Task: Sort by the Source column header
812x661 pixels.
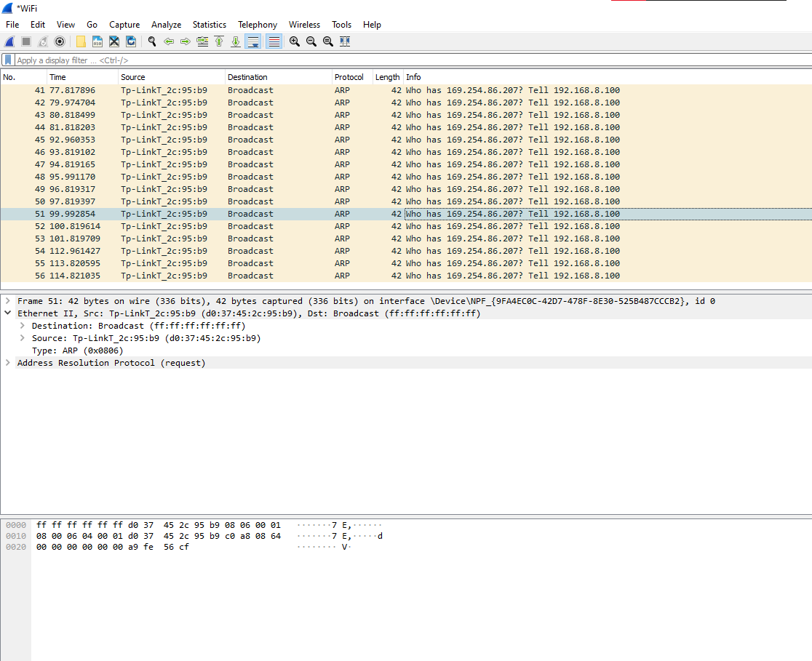Action: 172,77
